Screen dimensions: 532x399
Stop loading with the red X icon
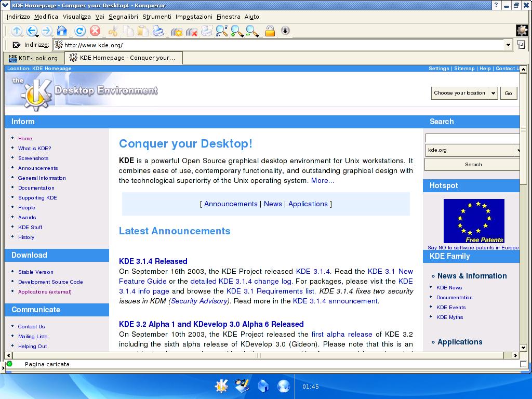coord(95,31)
